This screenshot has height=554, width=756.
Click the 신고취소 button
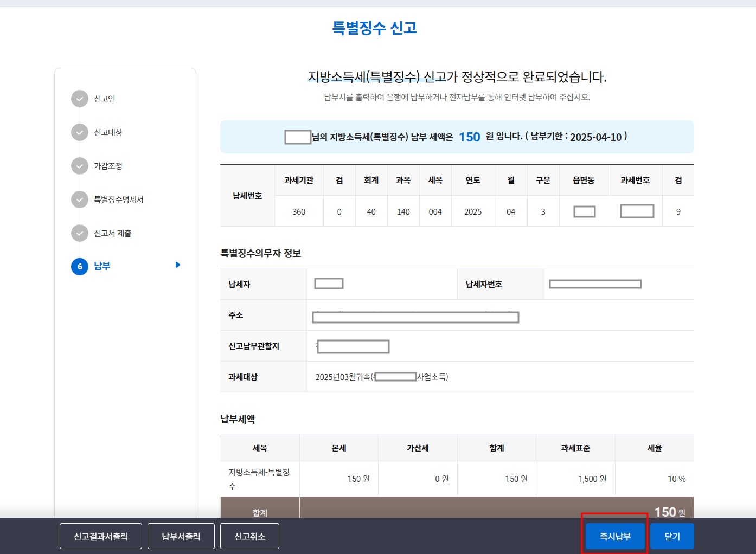click(x=249, y=536)
